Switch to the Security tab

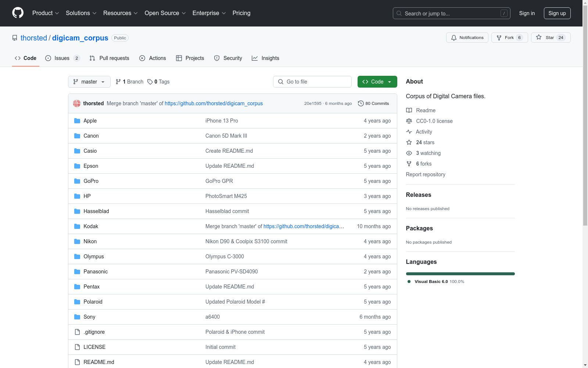click(x=228, y=58)
